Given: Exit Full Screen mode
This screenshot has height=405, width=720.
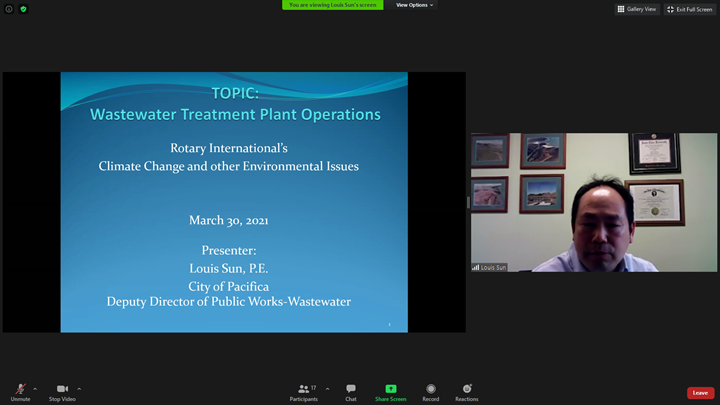Looking at the screenshot, I should [x=690, y=9].
